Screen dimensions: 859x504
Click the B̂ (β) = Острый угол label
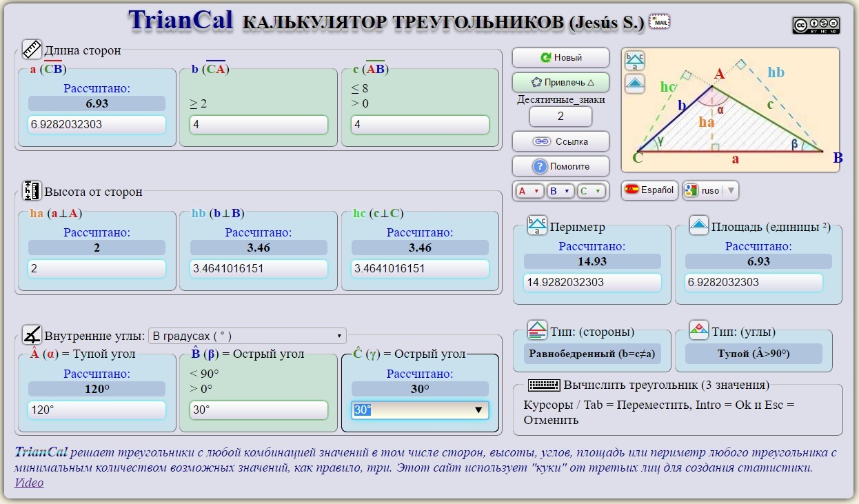(247, 354)
